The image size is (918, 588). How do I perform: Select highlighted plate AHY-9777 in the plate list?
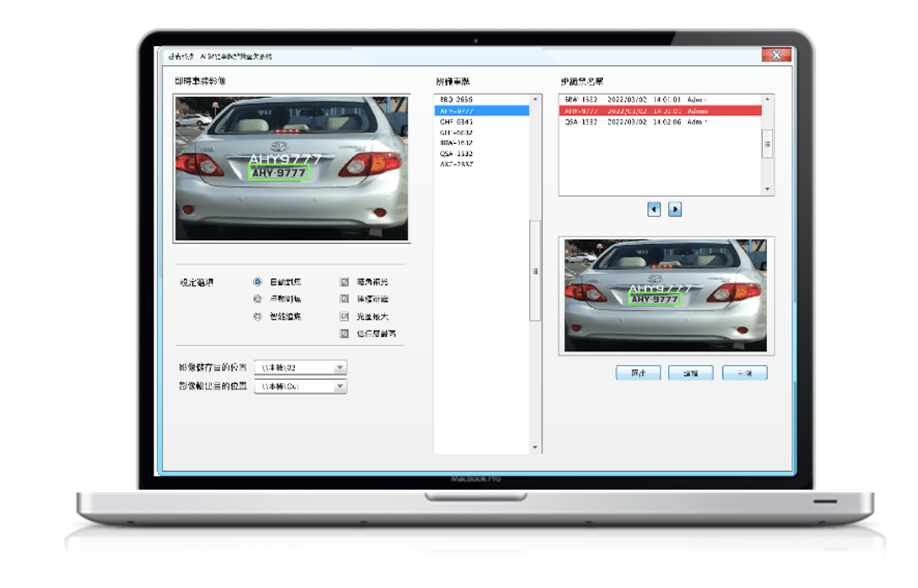coord(482,111)
